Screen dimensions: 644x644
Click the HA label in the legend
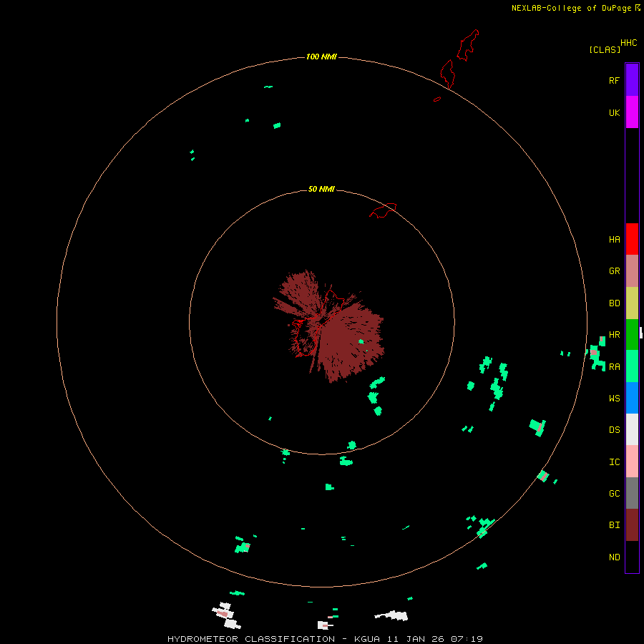pos(614,240)
